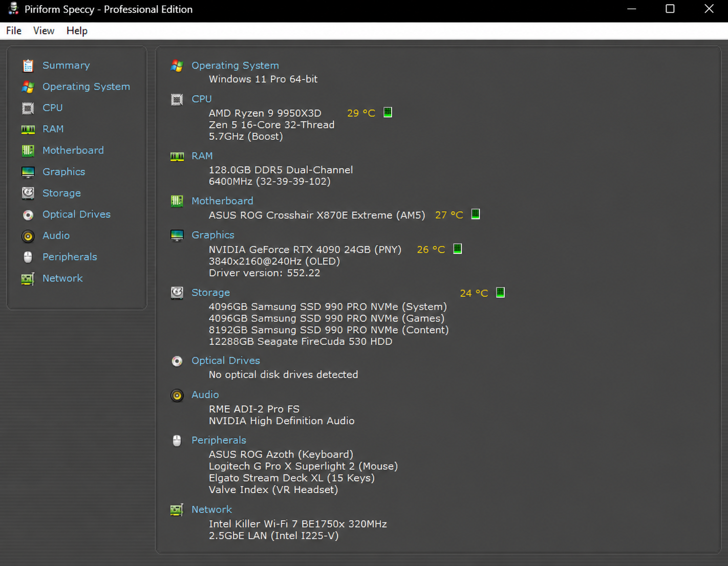
Task: Click the Graphics monitor icon in sidebar
Action: click(28, 172)
